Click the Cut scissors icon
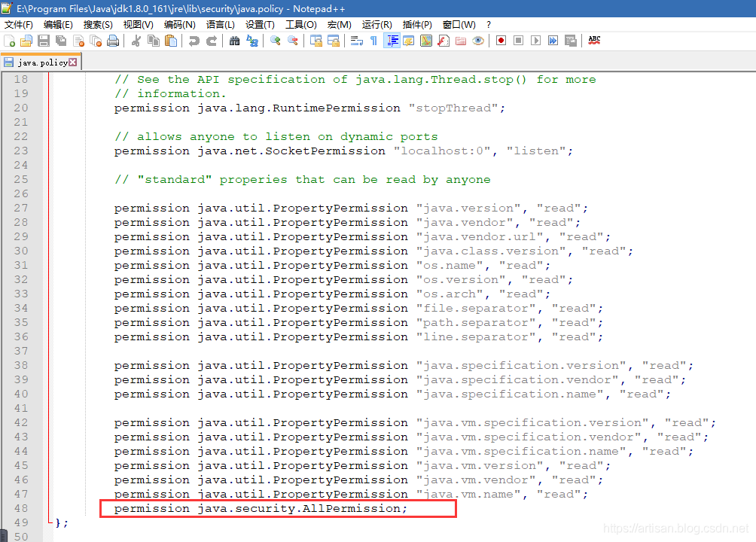756x542 pixels. pos(136,41)
